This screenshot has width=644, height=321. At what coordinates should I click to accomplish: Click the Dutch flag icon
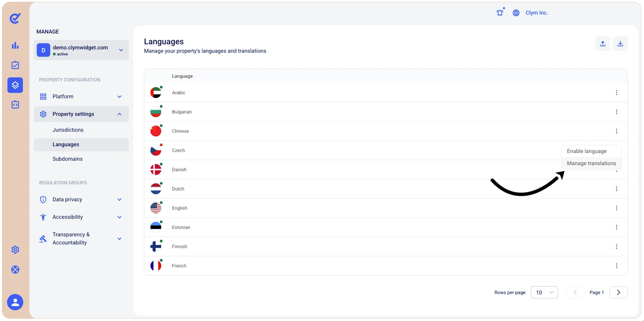[156, 189]
